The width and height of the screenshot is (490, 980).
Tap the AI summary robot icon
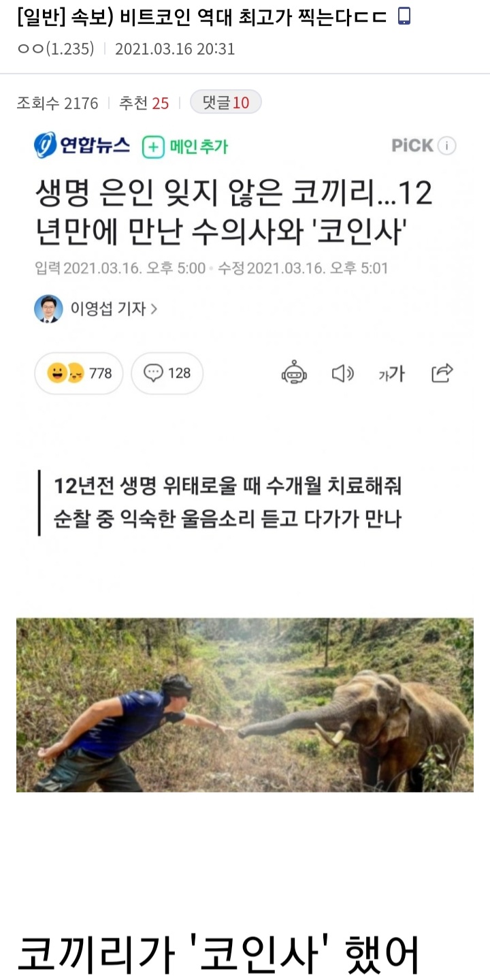[x=294, y=373]
